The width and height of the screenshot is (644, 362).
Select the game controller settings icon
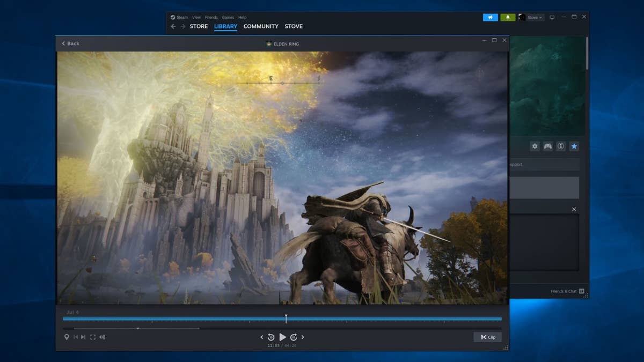pyautogui.click(x=548, y=146)
